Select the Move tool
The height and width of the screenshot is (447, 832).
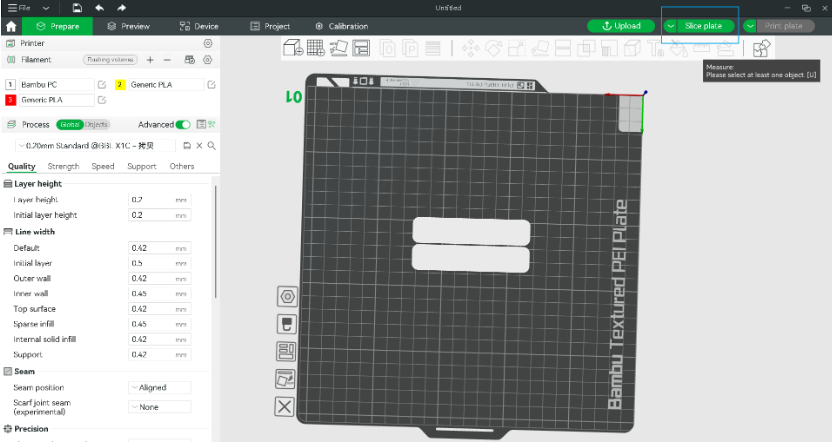(x=470, y=49)
